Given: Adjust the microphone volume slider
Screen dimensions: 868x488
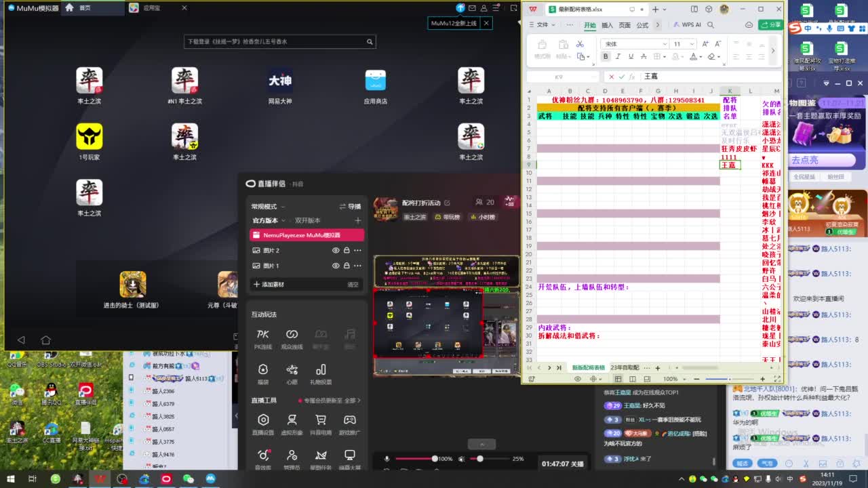Looking at the screenshot, I should pyautogui.click(x=415, y=459).
